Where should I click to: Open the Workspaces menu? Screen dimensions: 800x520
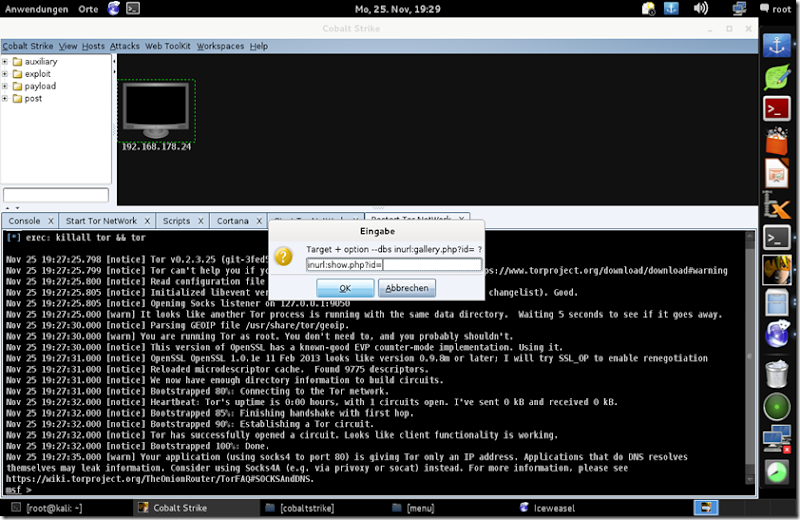pyautogui.click(x=220, y=46)
